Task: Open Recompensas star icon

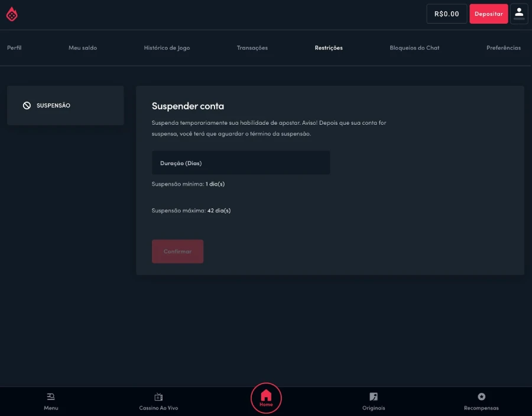Action: point(481,396)
